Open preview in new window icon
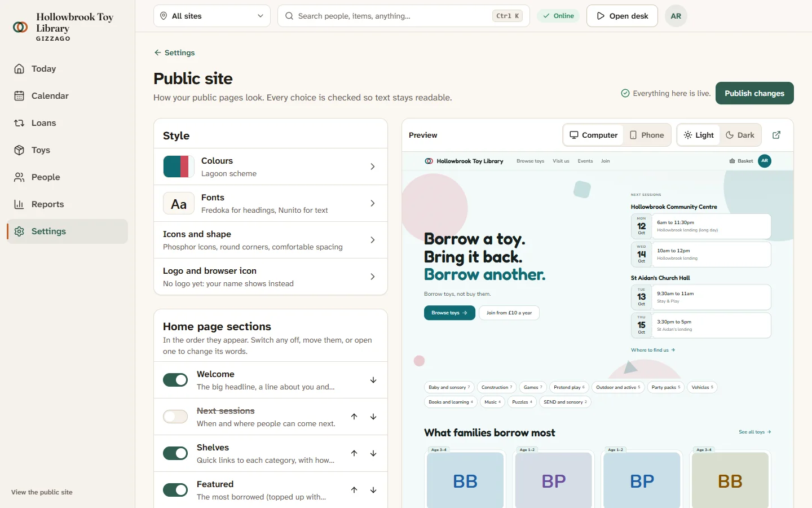The image size is (812, 508). tap(776, 135)
